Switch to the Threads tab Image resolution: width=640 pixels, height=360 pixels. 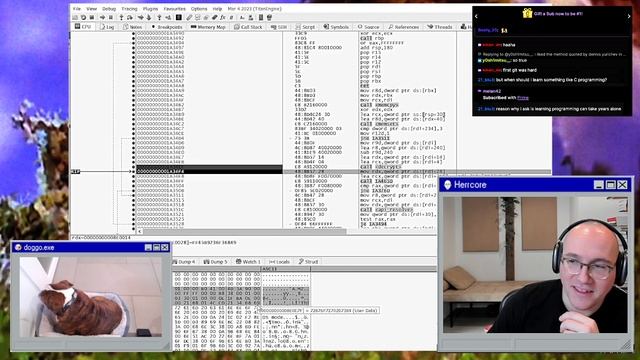pyautogui.click(x=440, y=27)
